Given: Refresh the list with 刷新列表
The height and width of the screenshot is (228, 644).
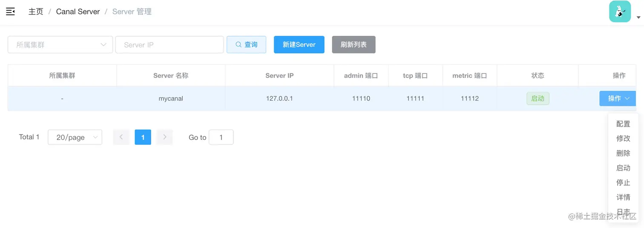Looking at the screenshot, I should pyautogui.click(x=354, y=44).
